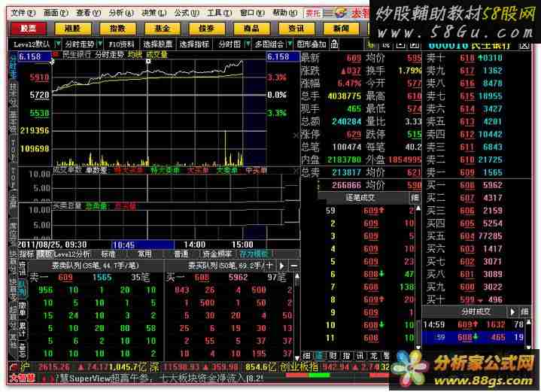Select the 债券 category button
The width and height of the screenshot is (541, 392).
(x=207, y=29)
